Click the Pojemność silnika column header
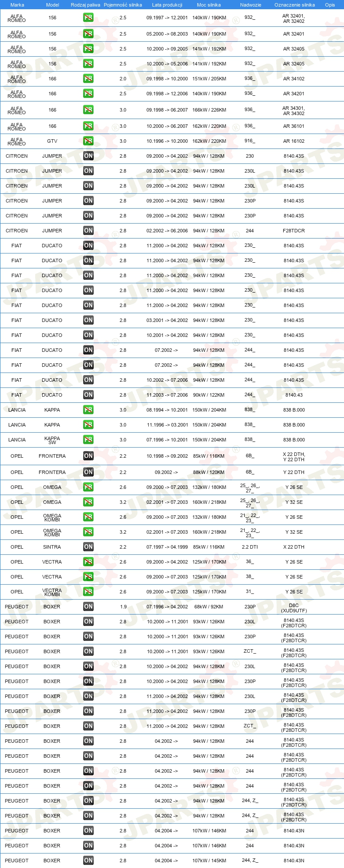The width and height of the screenshot is (344, 868). pyautogui.click(x=123, y=5)
